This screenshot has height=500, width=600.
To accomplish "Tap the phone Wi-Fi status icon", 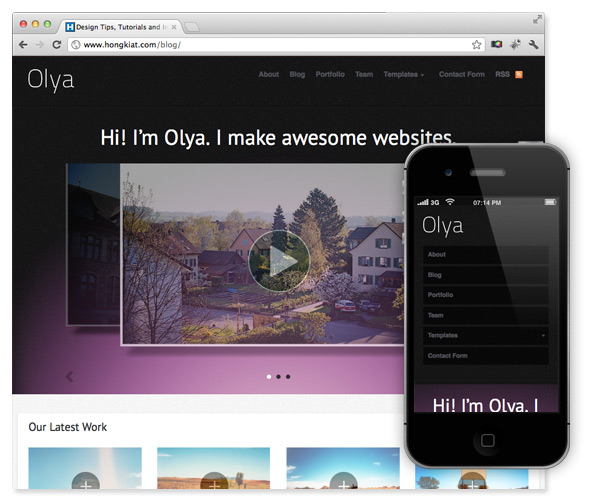I will pos(450,202).
